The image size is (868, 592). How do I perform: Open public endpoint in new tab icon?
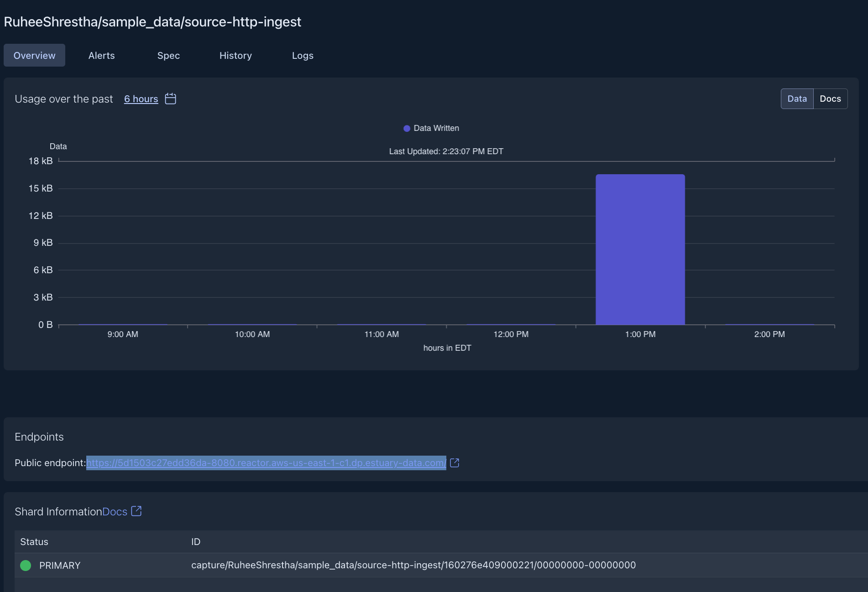(455, 463)
